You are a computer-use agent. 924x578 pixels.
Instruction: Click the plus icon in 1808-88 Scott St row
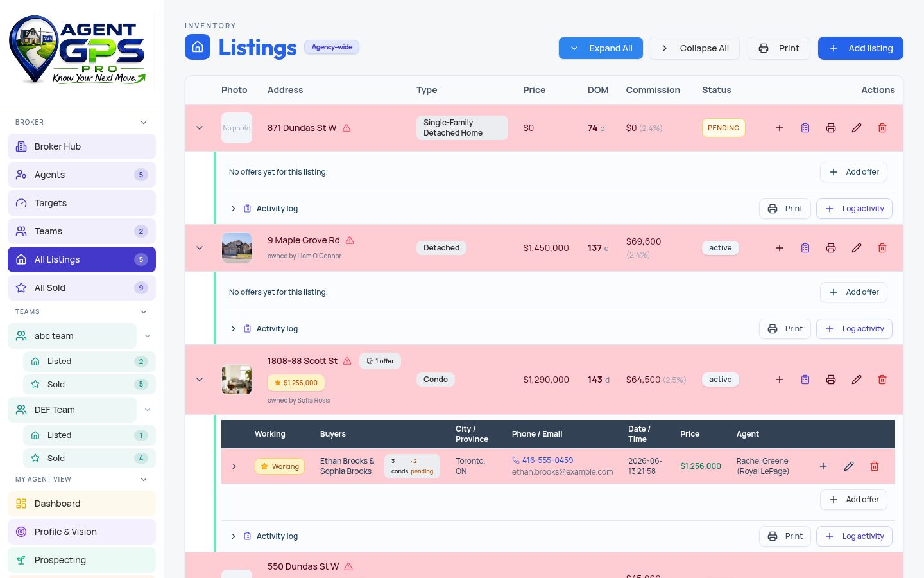click(780, 380)
